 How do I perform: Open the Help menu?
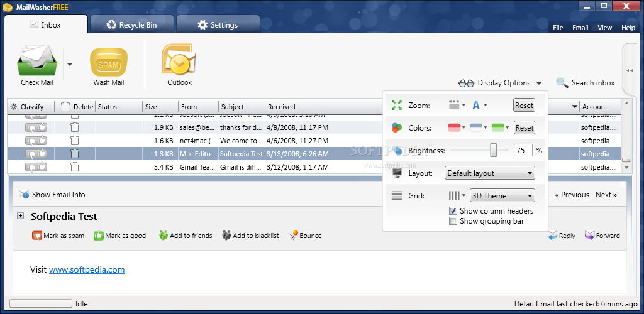pyautogui.click(x=628, y=28)
